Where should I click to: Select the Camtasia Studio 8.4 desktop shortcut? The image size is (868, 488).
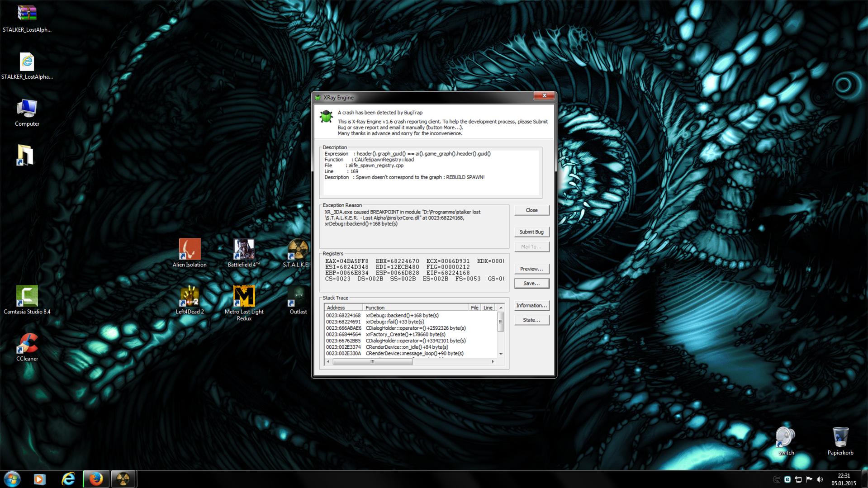27,300
